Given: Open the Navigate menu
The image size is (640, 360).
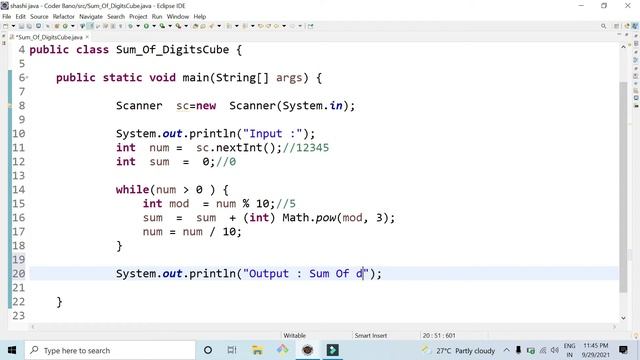Looking at the screenshot, I should click(91, 17).
